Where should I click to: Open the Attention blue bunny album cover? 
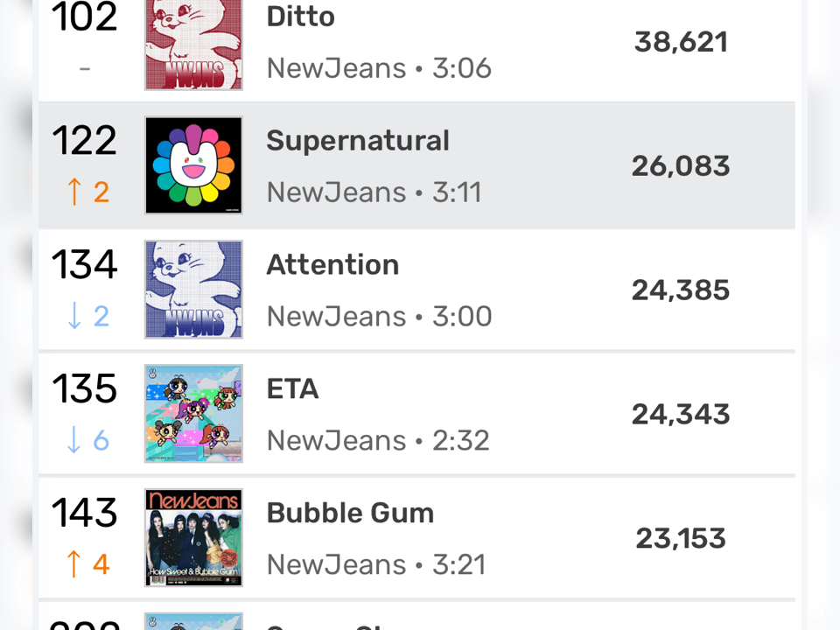(x=193, y=290)
